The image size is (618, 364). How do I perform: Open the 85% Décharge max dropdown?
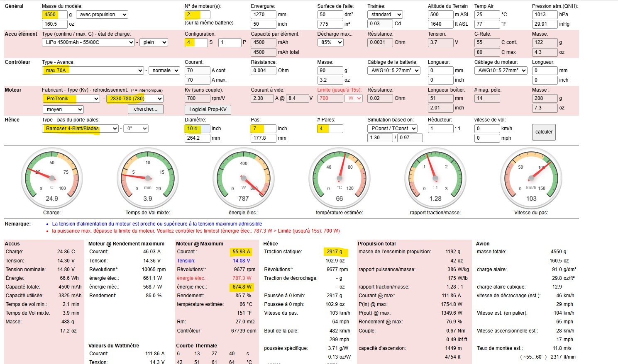(330, 42)
